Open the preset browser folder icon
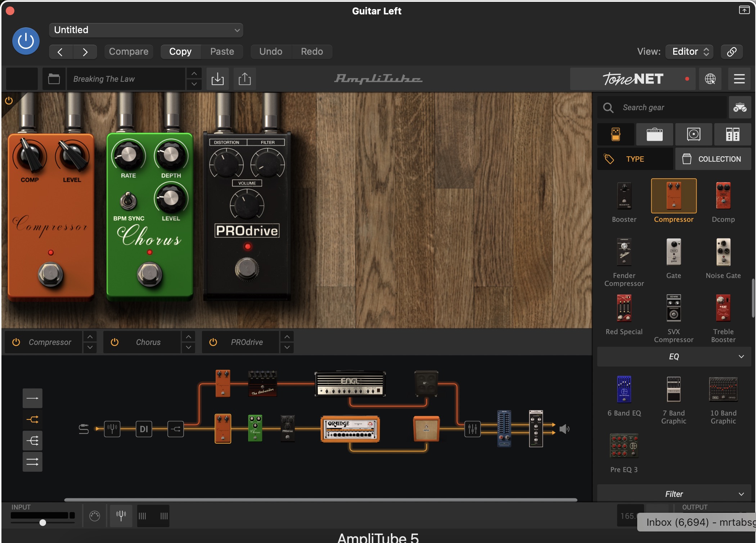Viewport: 756px width, 543px height. tap(54, 79)
